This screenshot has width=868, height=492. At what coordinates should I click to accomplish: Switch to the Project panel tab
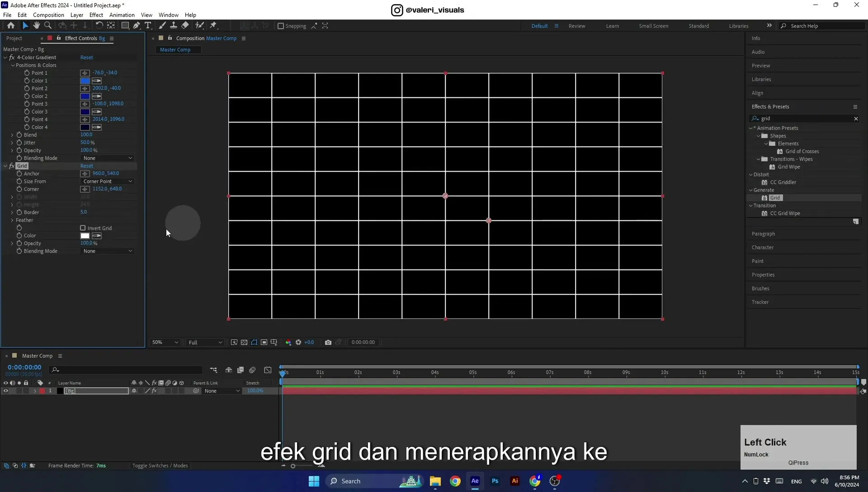click(x=14, y=38)
